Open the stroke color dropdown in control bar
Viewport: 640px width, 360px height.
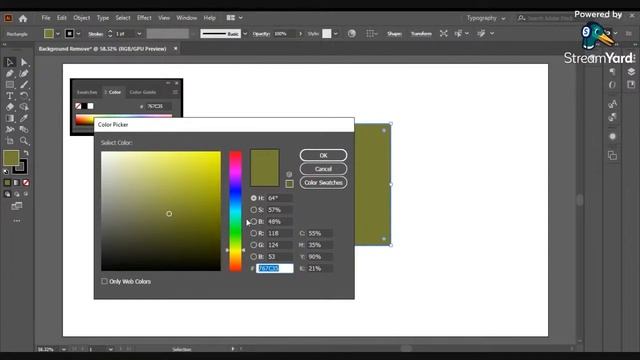tap(78, 34)
